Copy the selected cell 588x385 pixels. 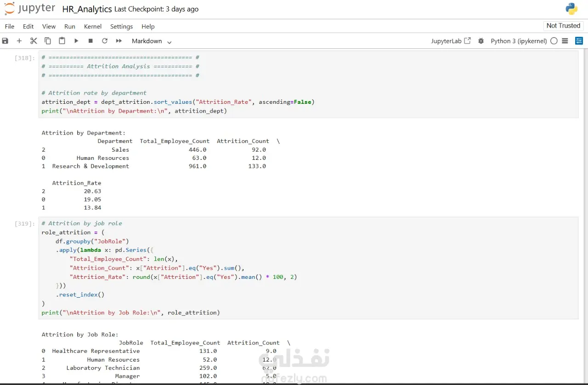(48, 41)
